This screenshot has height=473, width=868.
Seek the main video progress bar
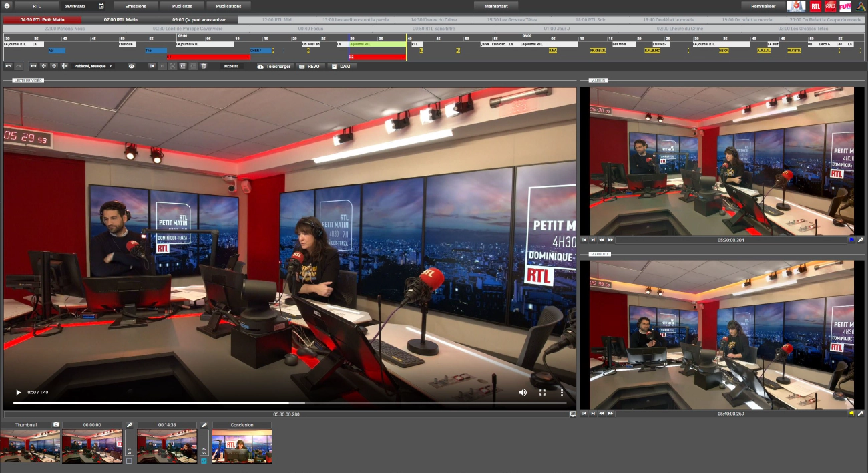(x=290, y=403)
